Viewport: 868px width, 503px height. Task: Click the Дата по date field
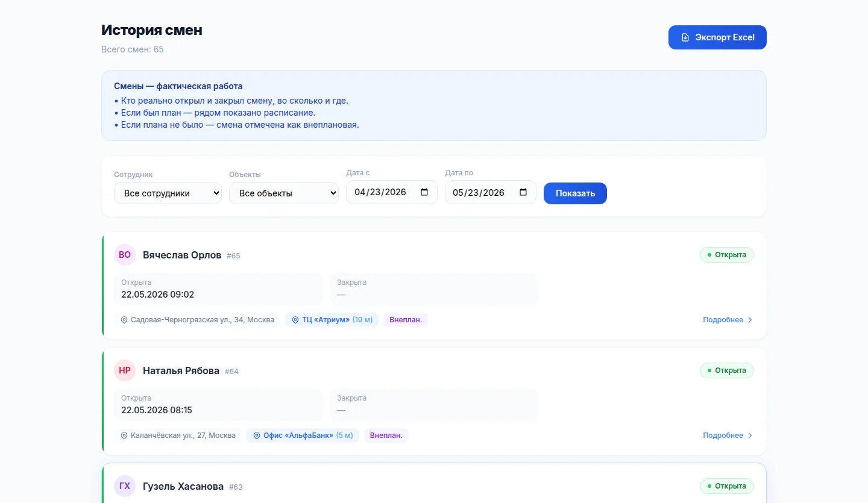491,192
